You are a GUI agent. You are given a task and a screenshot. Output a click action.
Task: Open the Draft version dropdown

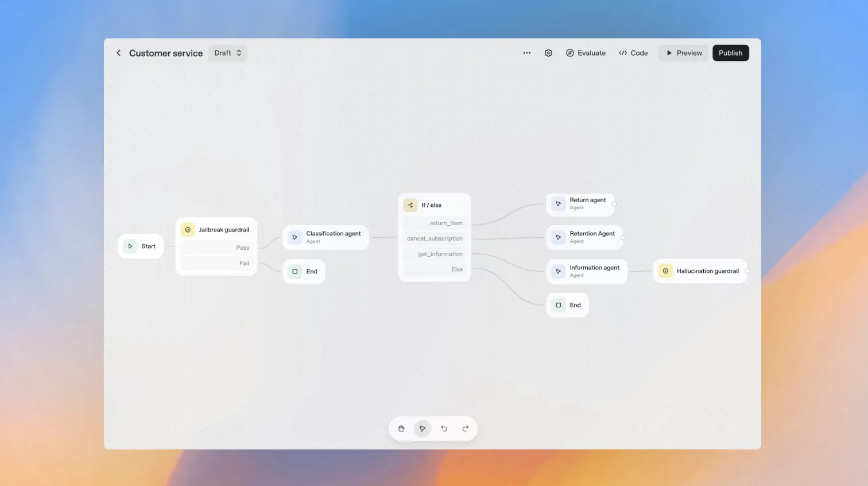click(228, 53)
